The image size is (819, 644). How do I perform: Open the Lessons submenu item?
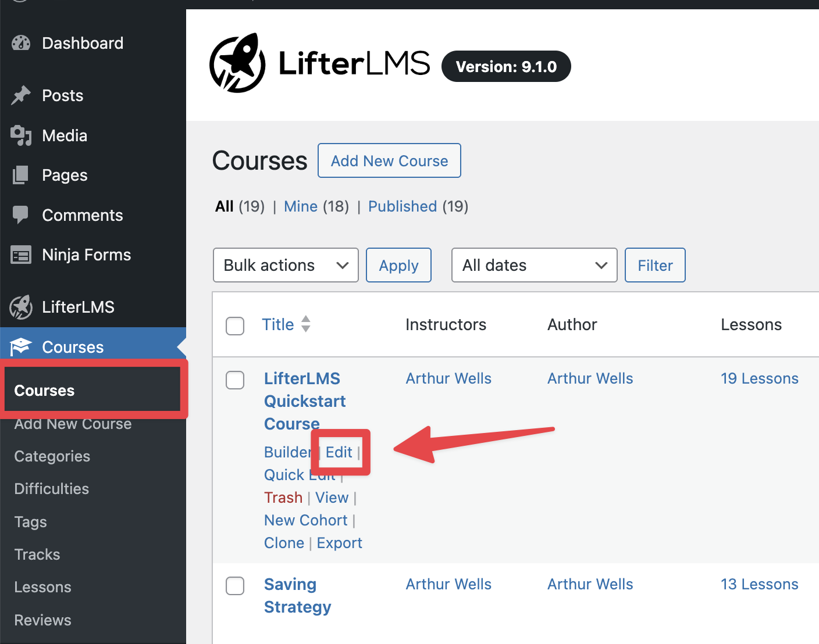42,587
